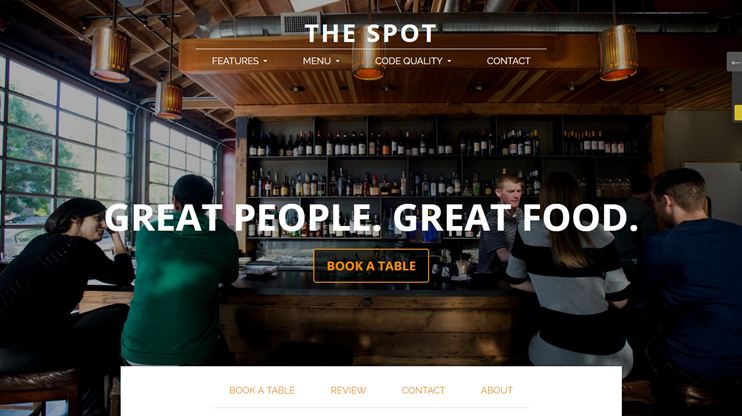Click the orange BOOK A TABLE button
The image size is (742, 416).
[371, 266]
